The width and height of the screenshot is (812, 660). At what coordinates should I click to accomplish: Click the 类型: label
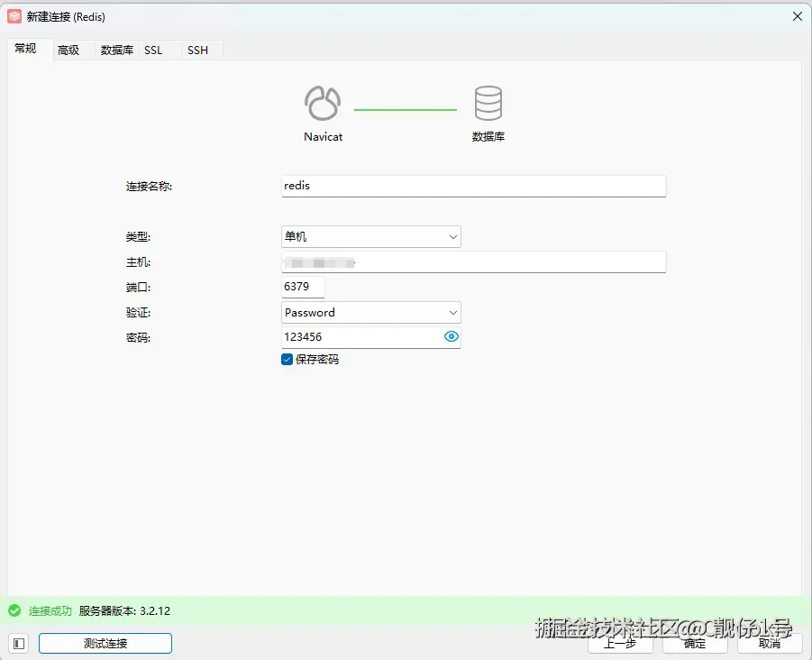tap(138, 237)
